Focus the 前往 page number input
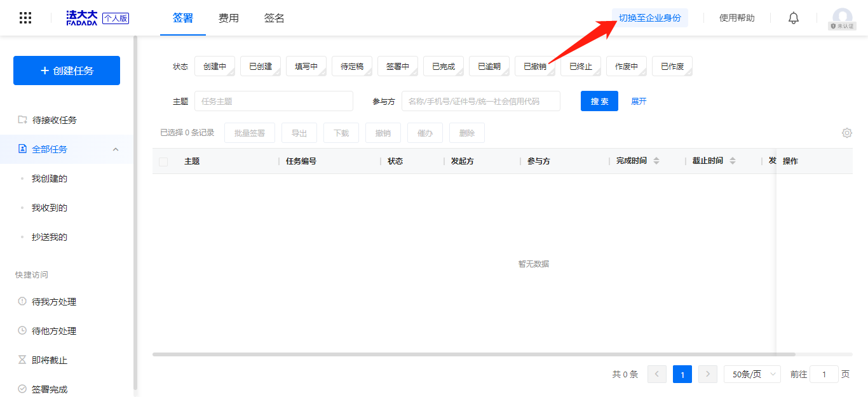Viewport: 868px width, 397px height. coord(824,374)
